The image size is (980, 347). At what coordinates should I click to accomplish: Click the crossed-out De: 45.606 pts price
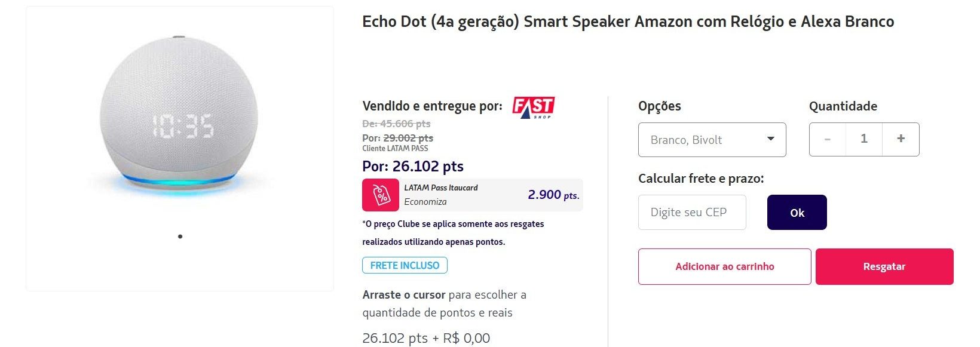click(396, 124)
